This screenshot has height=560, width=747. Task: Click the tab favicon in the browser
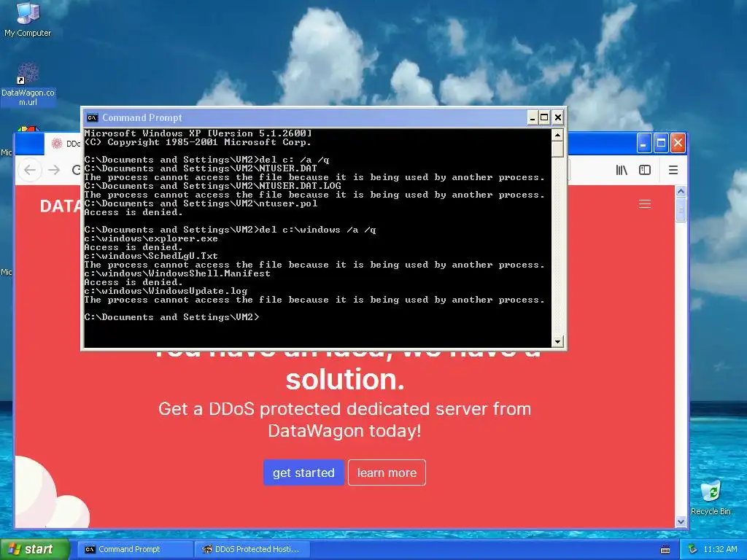pyautogui.click(x=57, y=144)
